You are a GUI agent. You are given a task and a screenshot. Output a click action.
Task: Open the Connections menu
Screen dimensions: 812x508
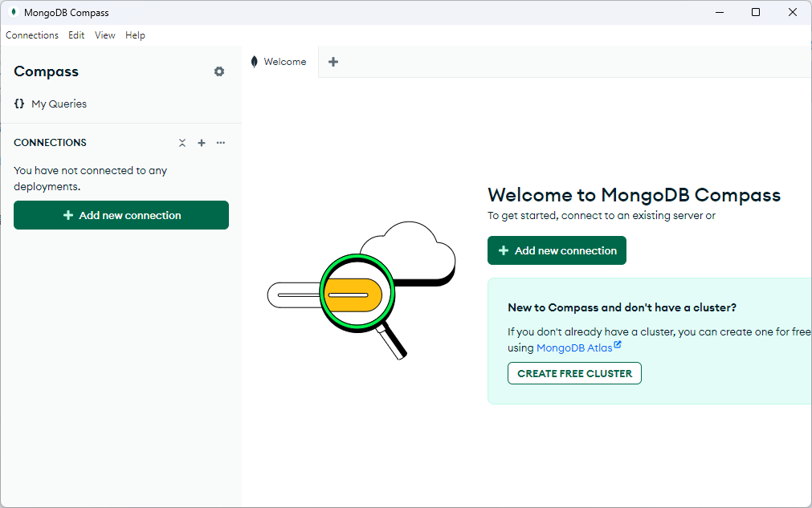coord(32,35)
